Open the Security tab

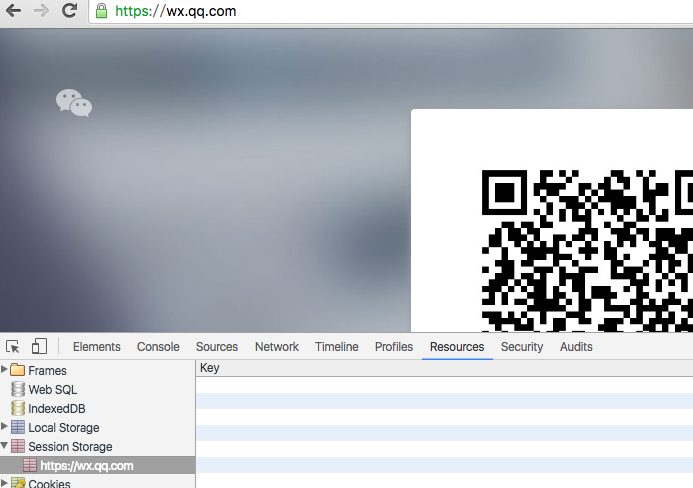coord(522,347)
